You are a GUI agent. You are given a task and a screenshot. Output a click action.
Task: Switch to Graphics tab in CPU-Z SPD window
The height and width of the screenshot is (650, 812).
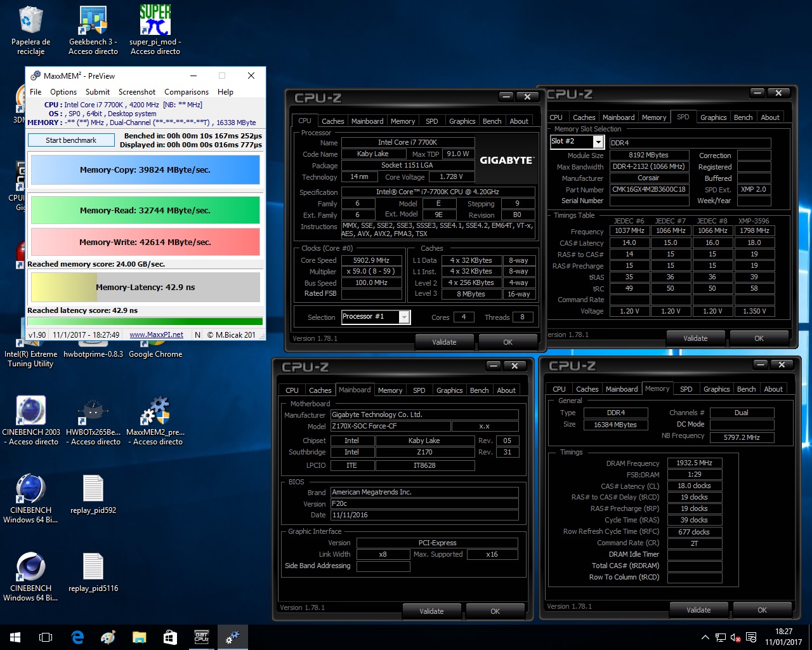pos(713,117)
